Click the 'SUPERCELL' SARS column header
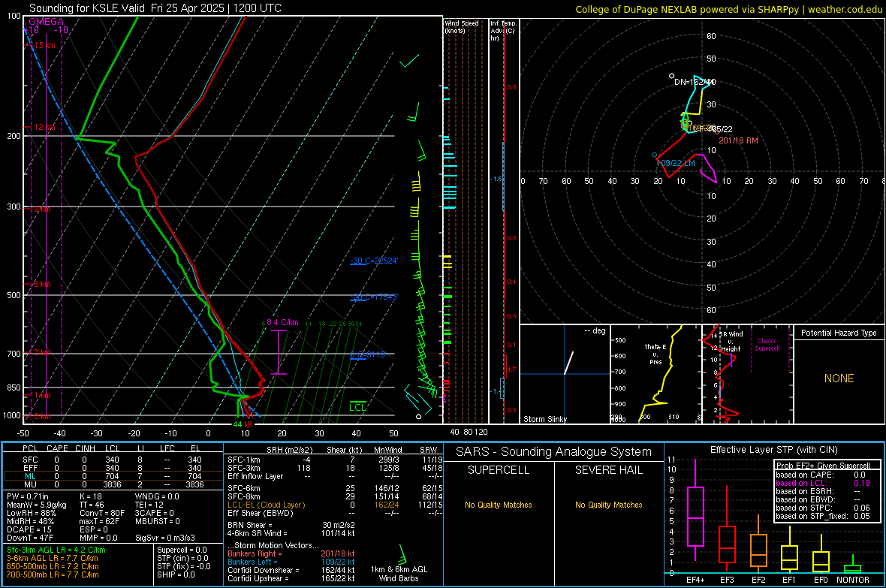Image resolution: width=886 pixels, height=588 pixels. 499,470
